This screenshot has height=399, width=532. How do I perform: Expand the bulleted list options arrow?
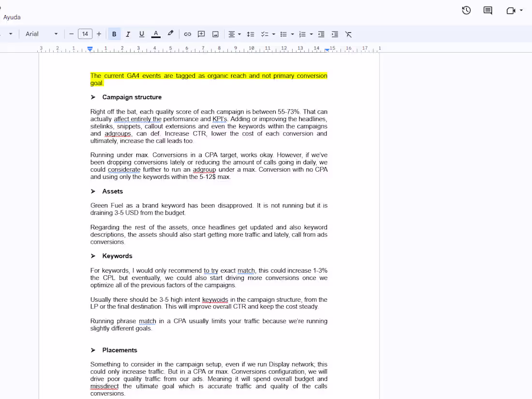(292, 34)
